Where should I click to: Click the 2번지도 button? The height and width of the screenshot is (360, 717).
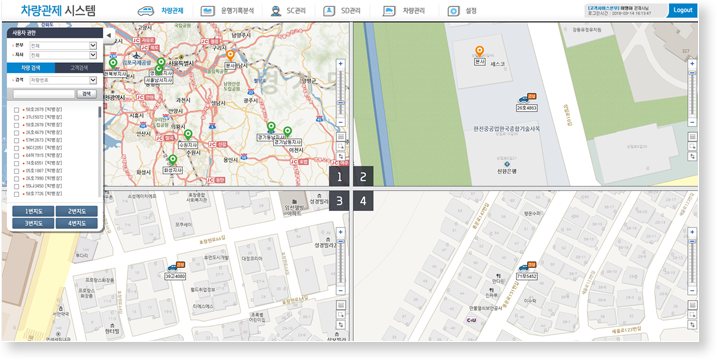click(x=76, y=211)
